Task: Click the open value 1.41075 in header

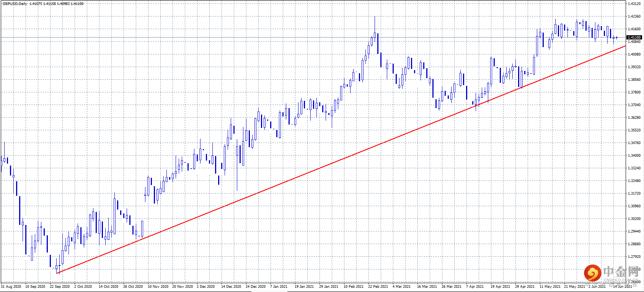Action: click(x=36, y=3)
